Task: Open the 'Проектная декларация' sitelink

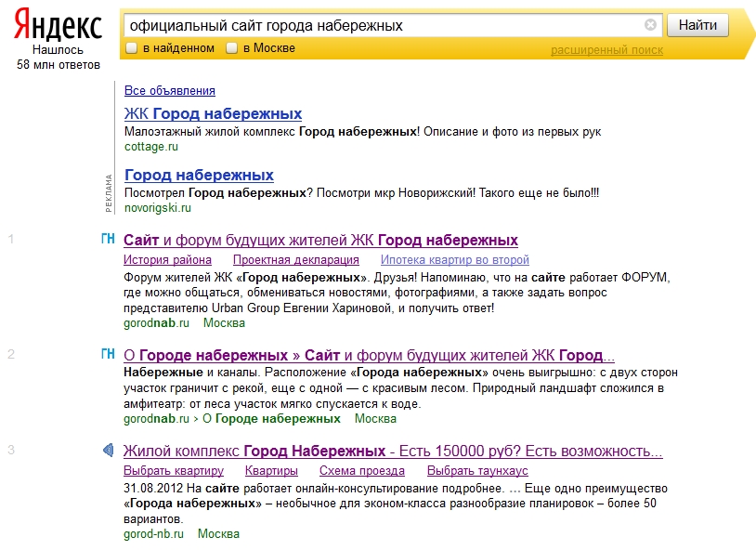Action: (x=296, y=259)
